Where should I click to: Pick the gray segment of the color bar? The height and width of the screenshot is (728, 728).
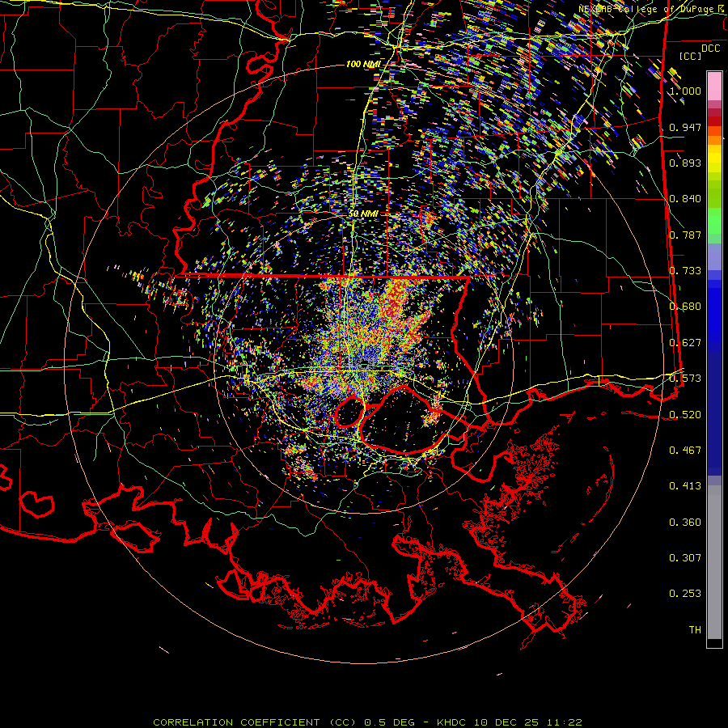click(714, 562)
